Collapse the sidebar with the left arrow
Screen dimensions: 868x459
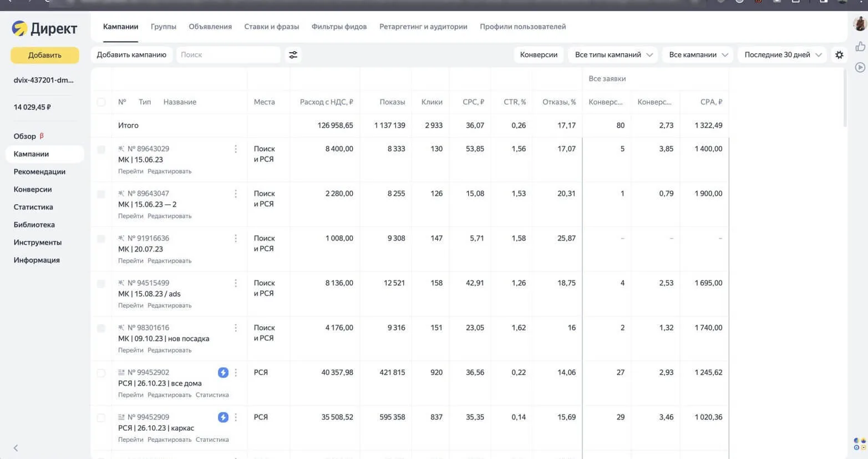pyautogui.click(x=16, y=448)
